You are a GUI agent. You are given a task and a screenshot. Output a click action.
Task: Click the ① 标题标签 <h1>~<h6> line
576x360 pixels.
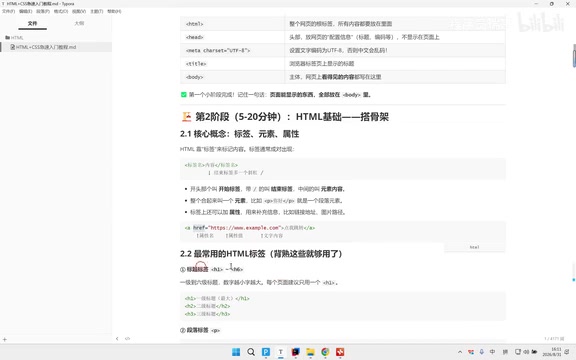[x=212, y=269]
